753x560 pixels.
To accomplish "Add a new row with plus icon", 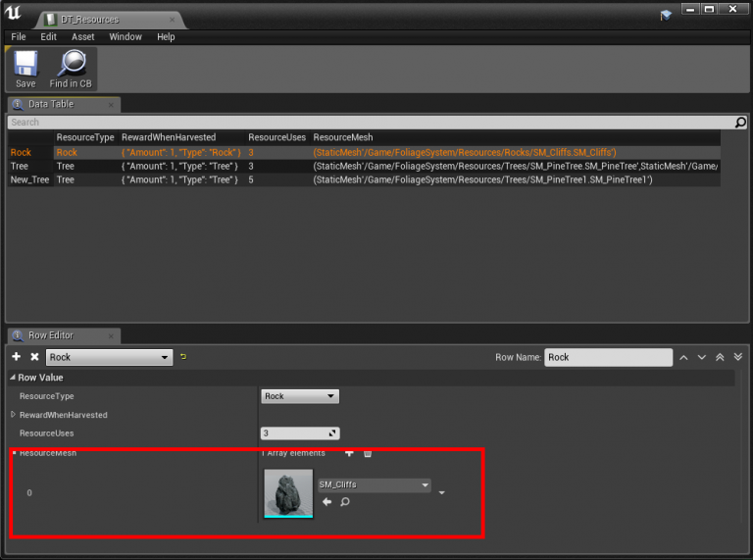I will tap(17, 357).
